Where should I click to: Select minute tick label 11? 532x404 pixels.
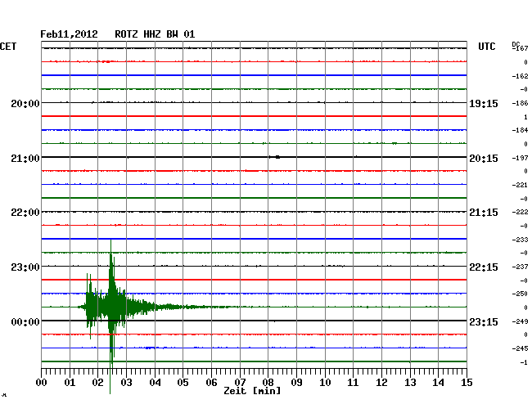click(353, 383)
